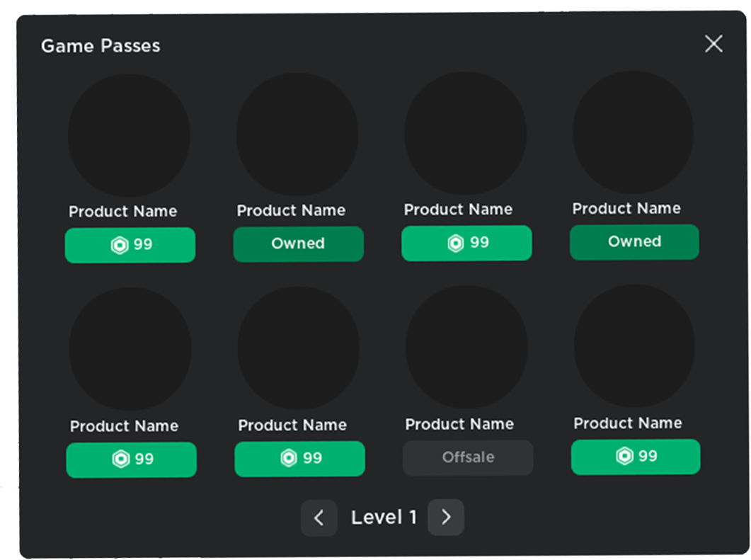Click the Robux icon in the top-left pass button

119,246
